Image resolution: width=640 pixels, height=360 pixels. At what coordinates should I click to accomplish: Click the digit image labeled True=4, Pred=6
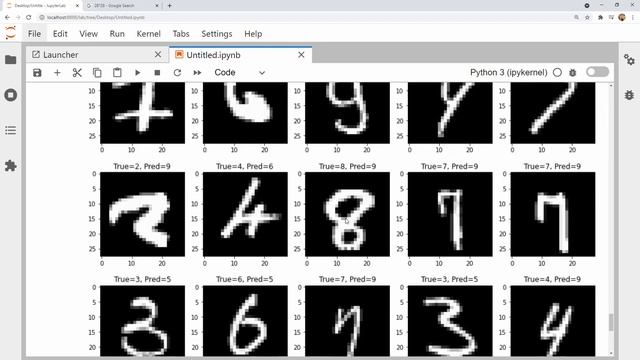tap(245, 214)
